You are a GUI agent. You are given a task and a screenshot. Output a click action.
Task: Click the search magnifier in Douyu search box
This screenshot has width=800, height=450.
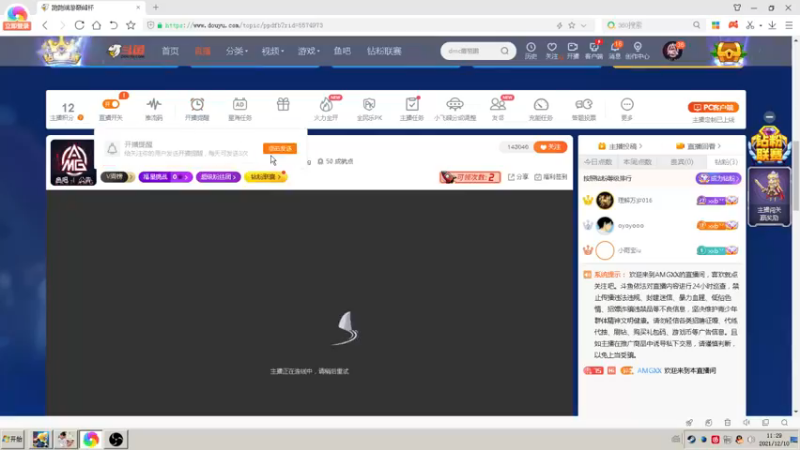505,51
